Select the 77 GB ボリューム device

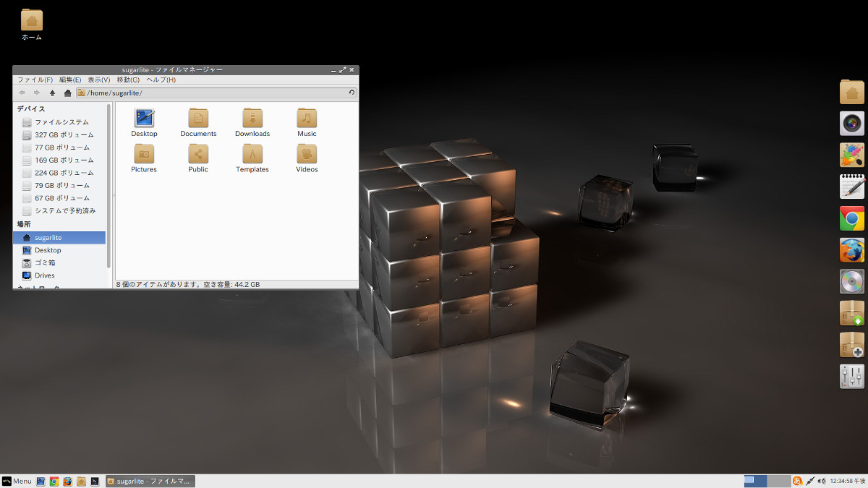click(x=60, y=147)
